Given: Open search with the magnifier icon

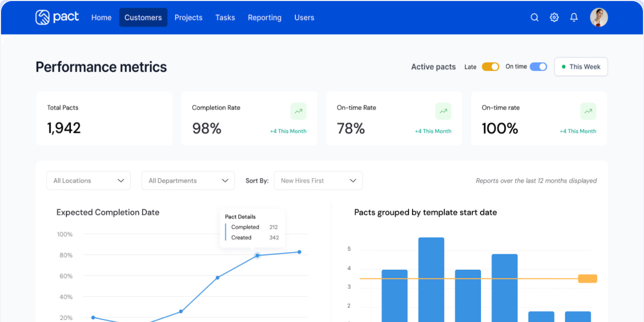Looking at the screenshot, I should tap(534, 17).
